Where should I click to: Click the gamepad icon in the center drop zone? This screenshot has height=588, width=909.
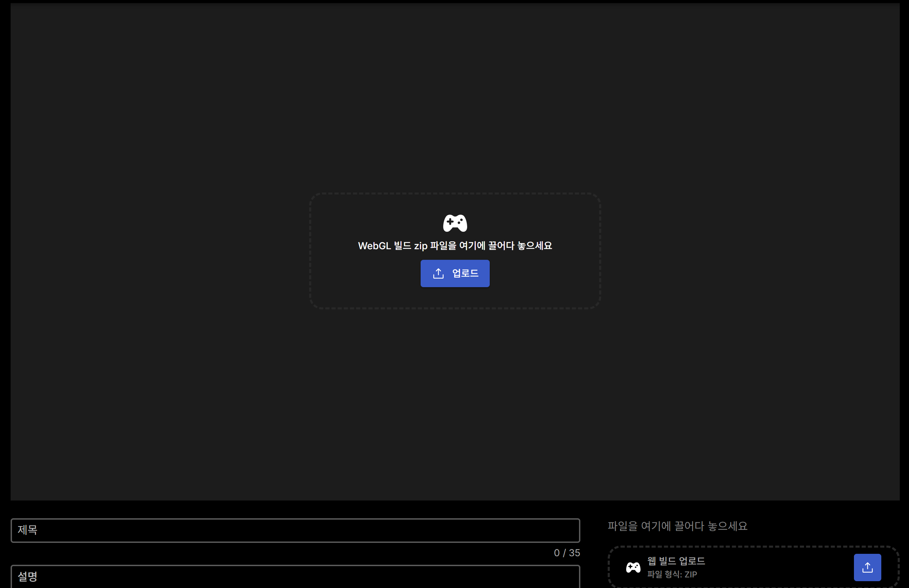click(x=455, y=223)
